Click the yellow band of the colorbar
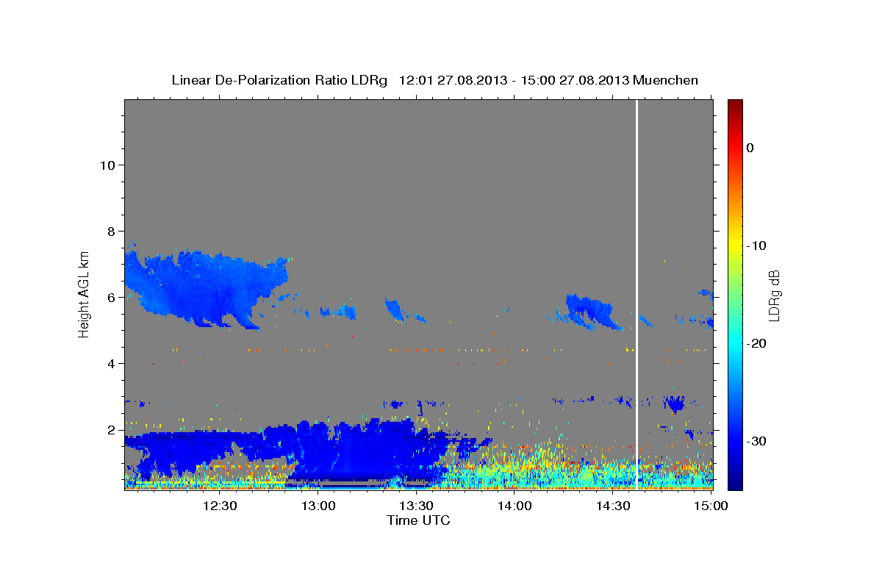Viewport: 882px width, 588px height. tap(735, 243)
